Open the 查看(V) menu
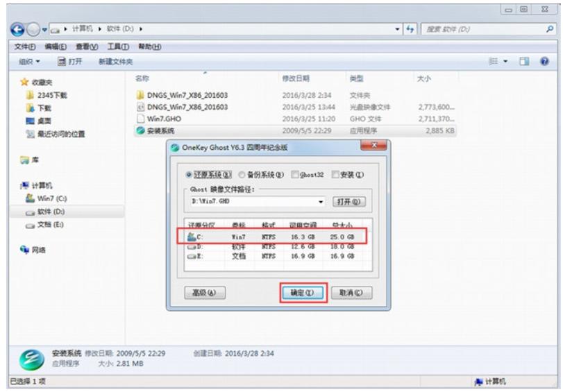 tap(87, 46)
